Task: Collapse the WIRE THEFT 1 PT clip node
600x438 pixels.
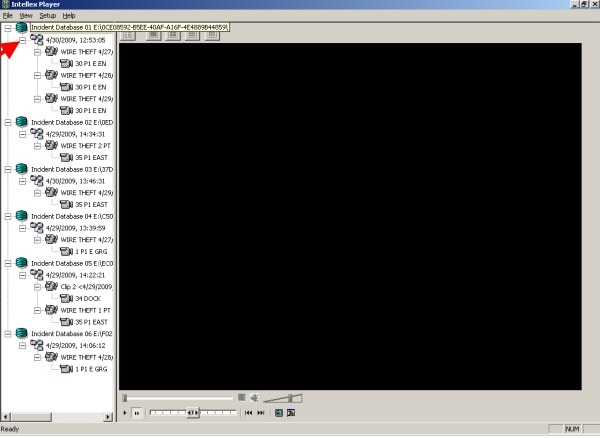Action: 37,310
